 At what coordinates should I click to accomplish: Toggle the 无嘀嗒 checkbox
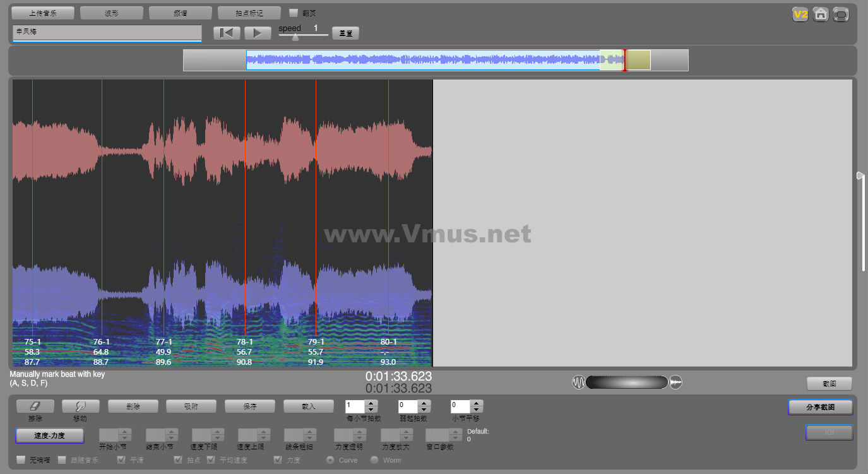21,460
